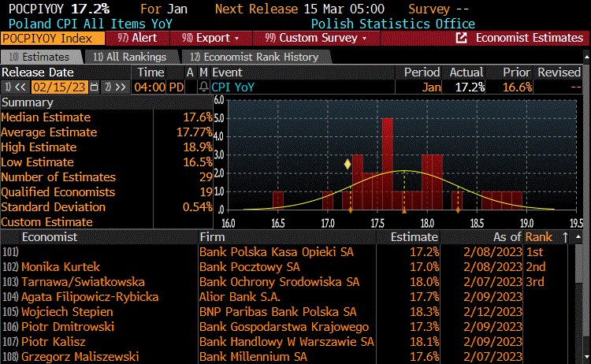Click Bank Pocztowy SA firm
The width and height of the screenshot is (591, 364).
[x=250, y=267]
